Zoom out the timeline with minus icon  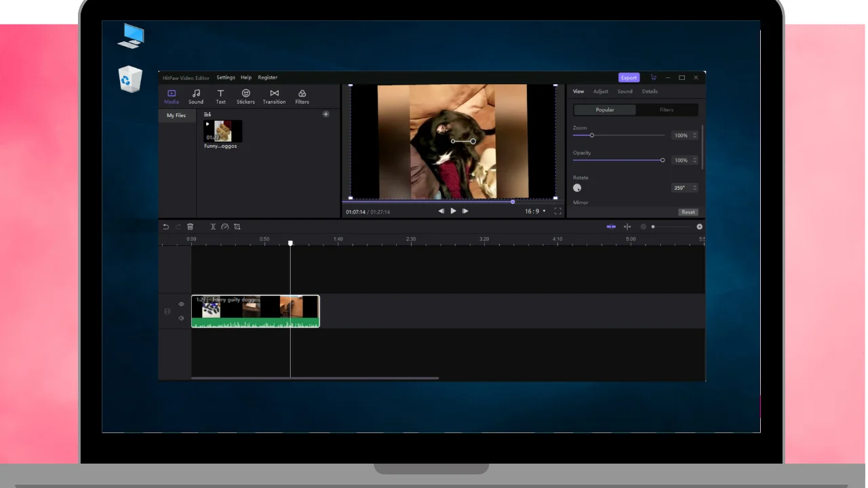pyautogui.click(x=644, y=226)
